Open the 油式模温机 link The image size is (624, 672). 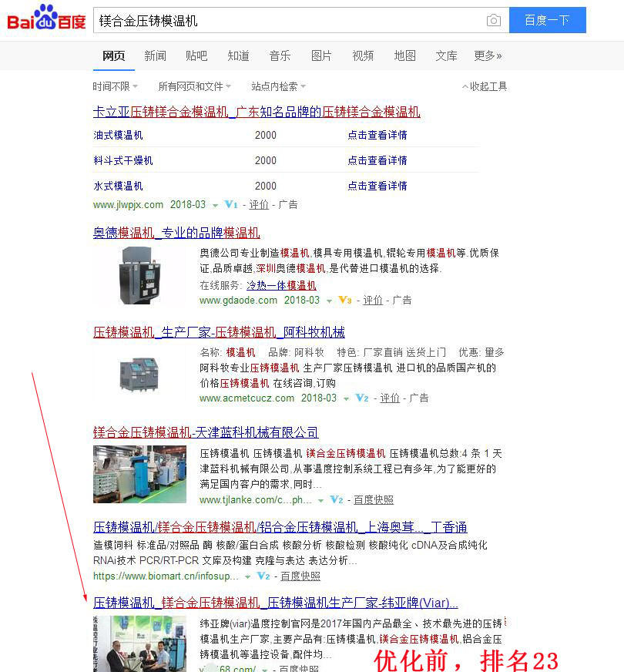click(x=118, y=136)
